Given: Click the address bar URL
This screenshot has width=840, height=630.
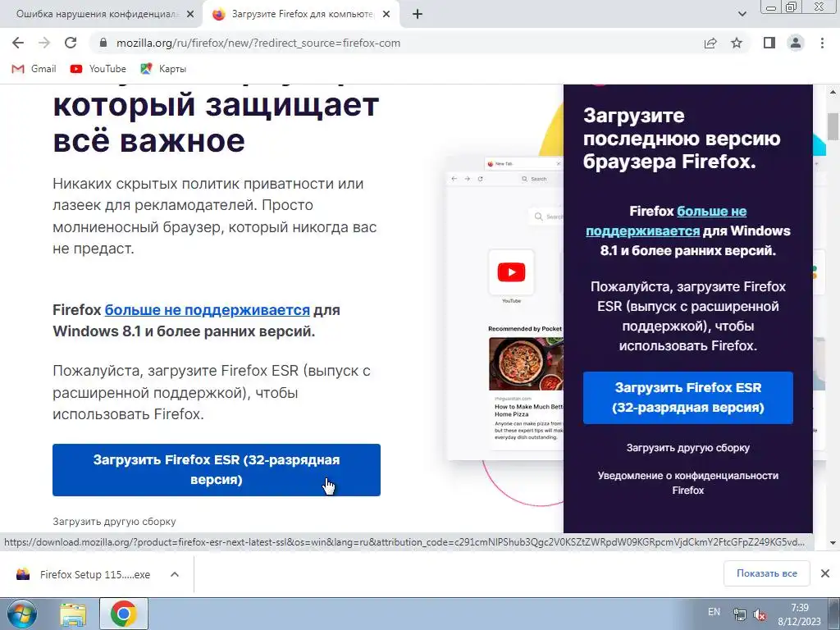Looking at the screenshot, I should tap(258, 43).
